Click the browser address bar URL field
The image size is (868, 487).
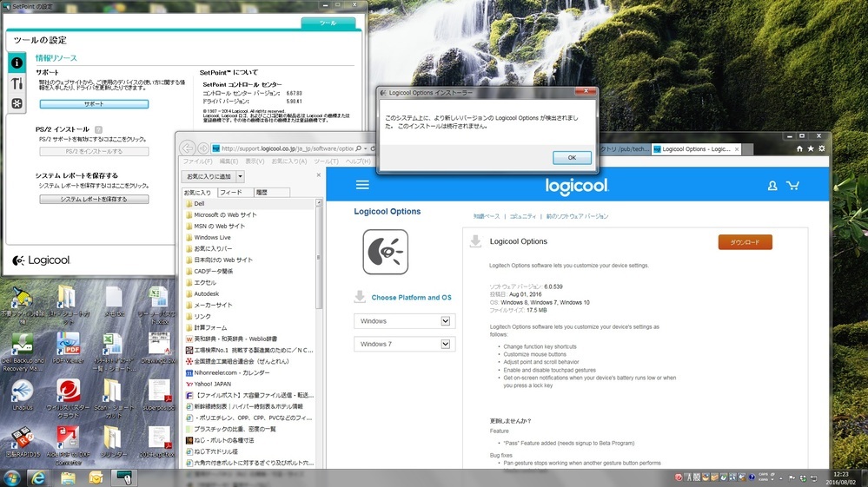click(x=288, y=148)
